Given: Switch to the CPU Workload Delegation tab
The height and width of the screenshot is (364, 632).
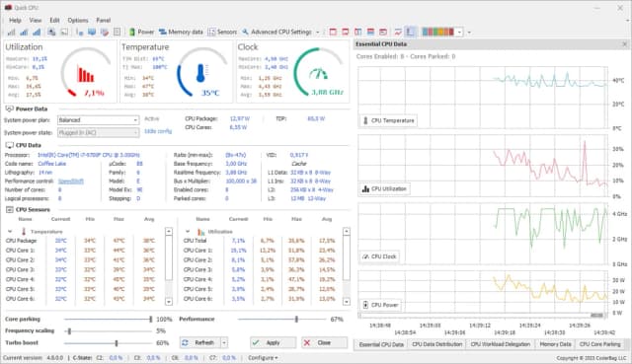Looking at the screenshot, I should click(x=501, y=344).
